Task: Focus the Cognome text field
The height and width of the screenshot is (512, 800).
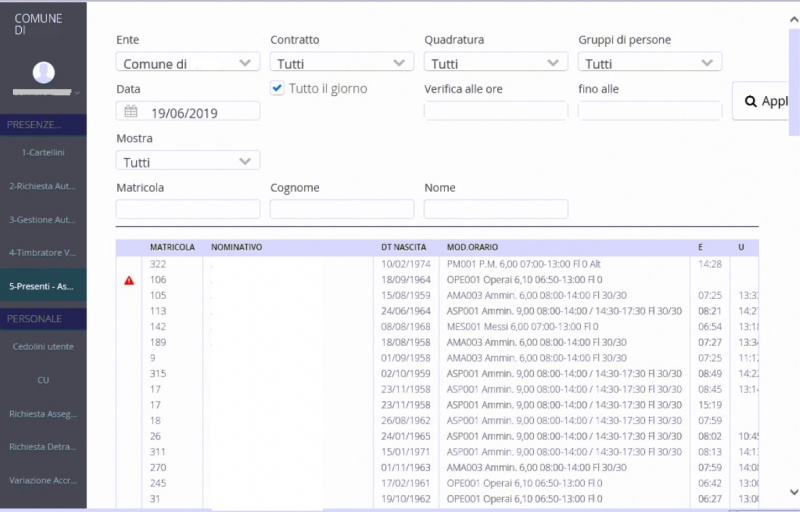Action: [x=342, y=209]
